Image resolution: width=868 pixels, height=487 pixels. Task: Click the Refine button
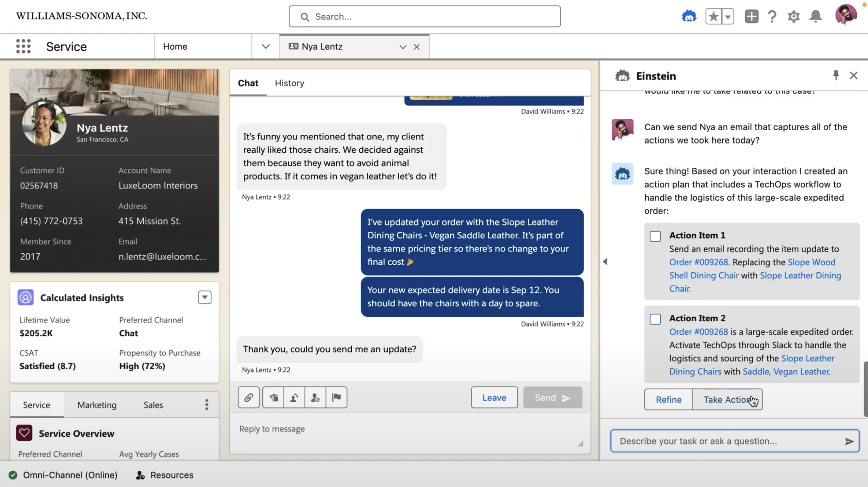(x=668, y=400)
